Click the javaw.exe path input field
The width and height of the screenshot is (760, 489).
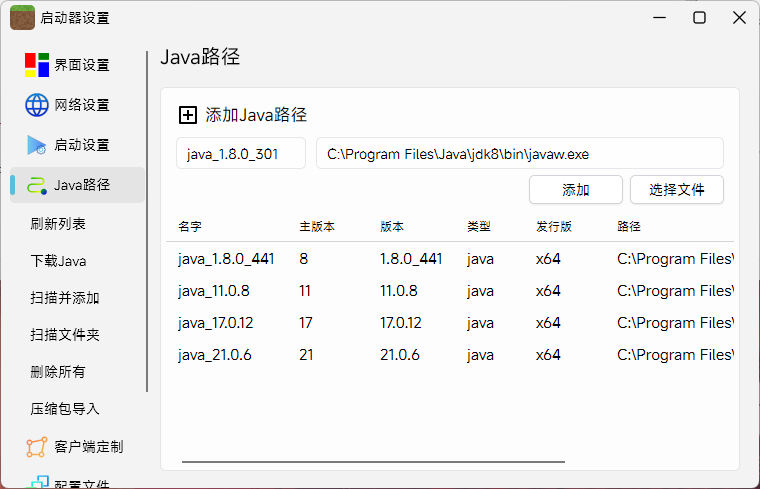pos(519,154)
